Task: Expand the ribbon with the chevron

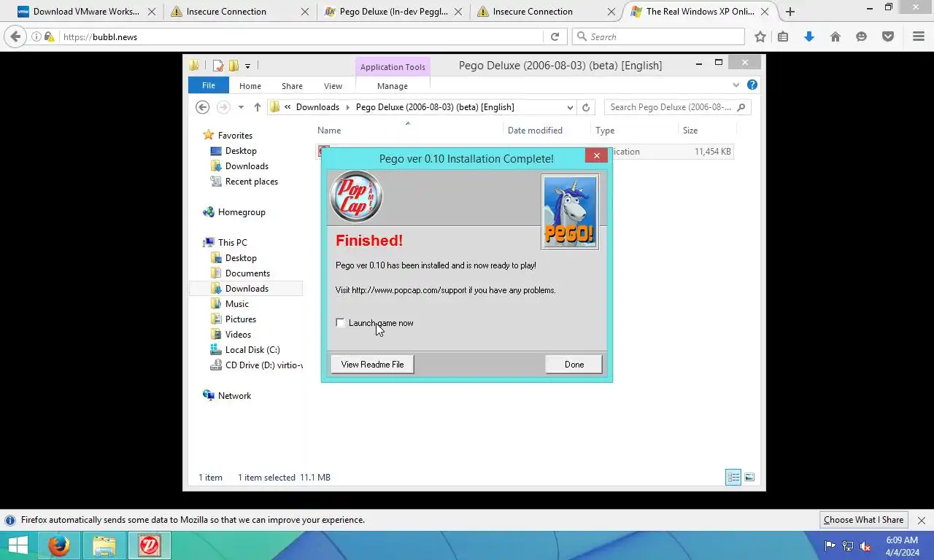Action: point(736,85)
